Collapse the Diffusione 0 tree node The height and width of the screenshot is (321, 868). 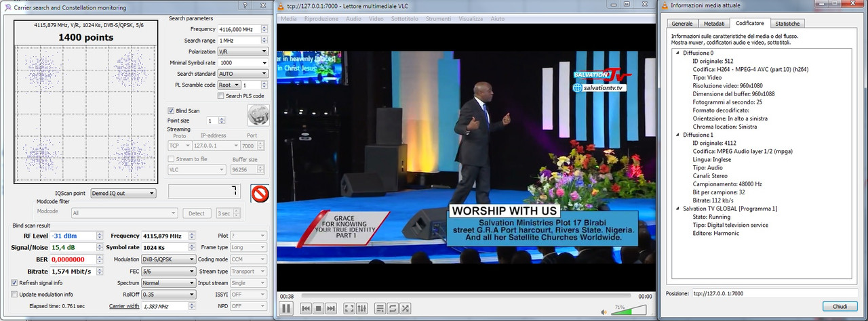pos(677,53)
